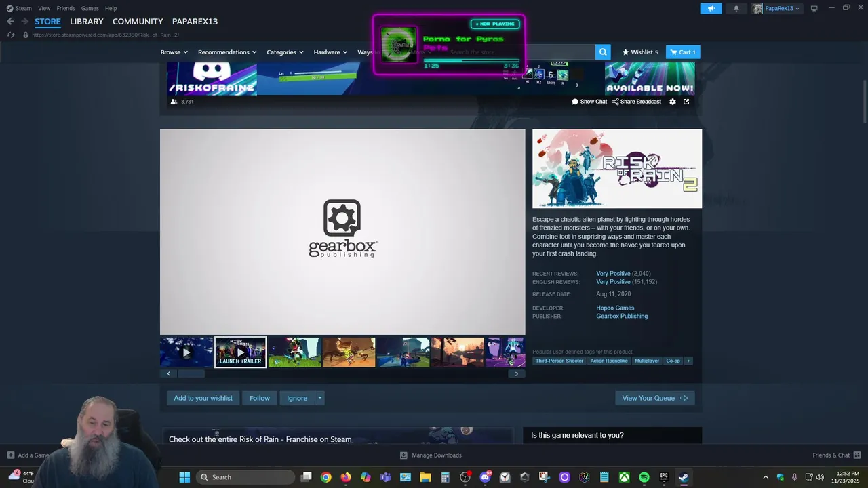Open the Xbox app from the taskbar
Viewport: 868px width, 488px height.
coord(624,477)
